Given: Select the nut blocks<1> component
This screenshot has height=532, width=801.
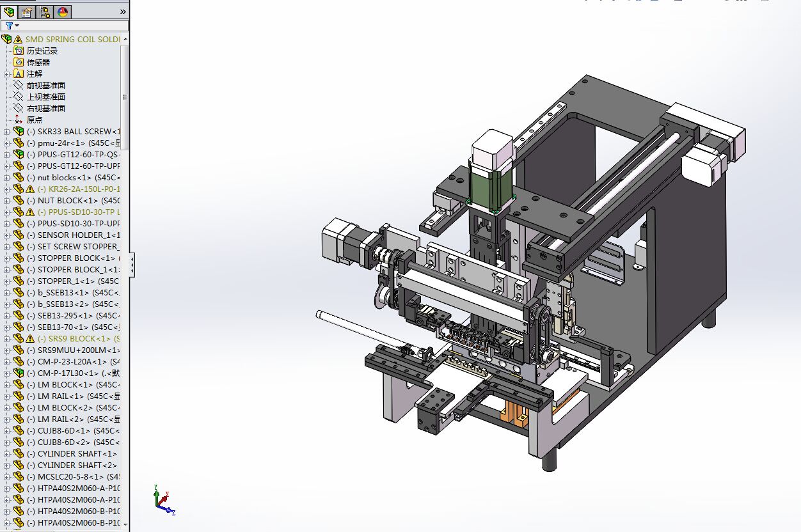Looking at the screenshot, I should (74, 177).
